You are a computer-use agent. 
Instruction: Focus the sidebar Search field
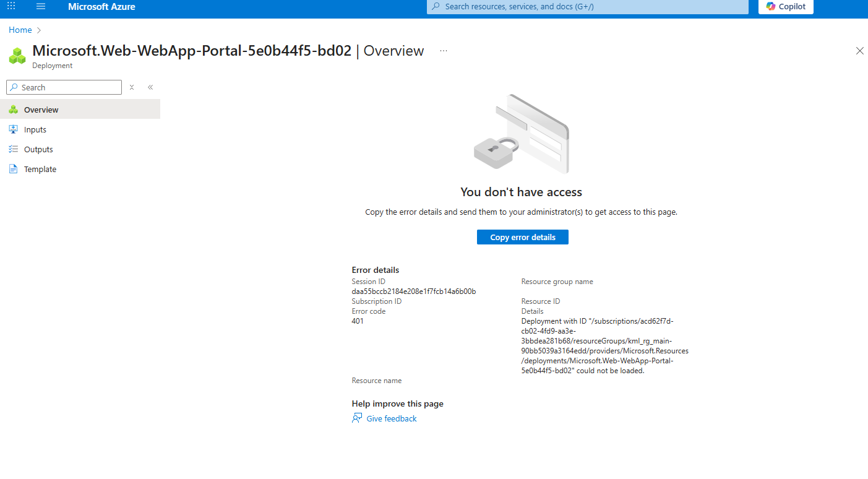click(64, 87)
